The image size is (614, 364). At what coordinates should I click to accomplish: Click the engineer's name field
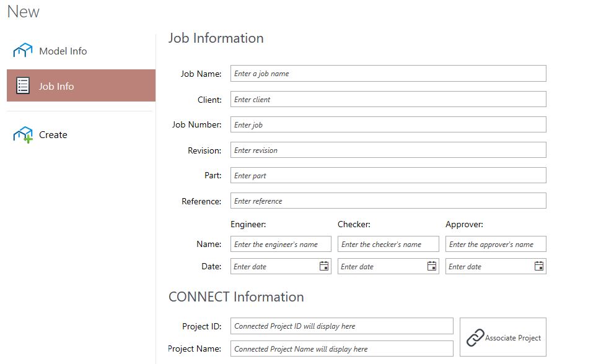click(281, 244)
